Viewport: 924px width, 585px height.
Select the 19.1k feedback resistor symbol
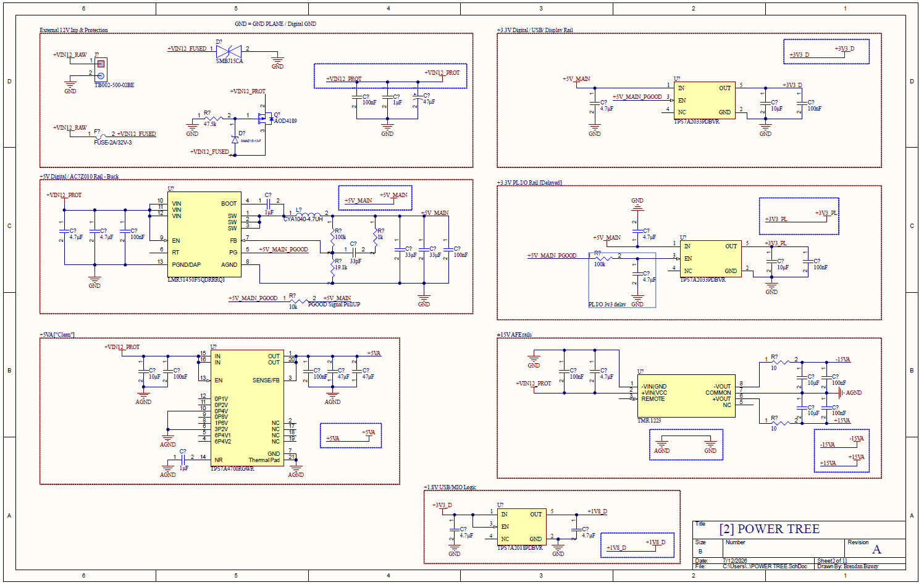[333, 266]
